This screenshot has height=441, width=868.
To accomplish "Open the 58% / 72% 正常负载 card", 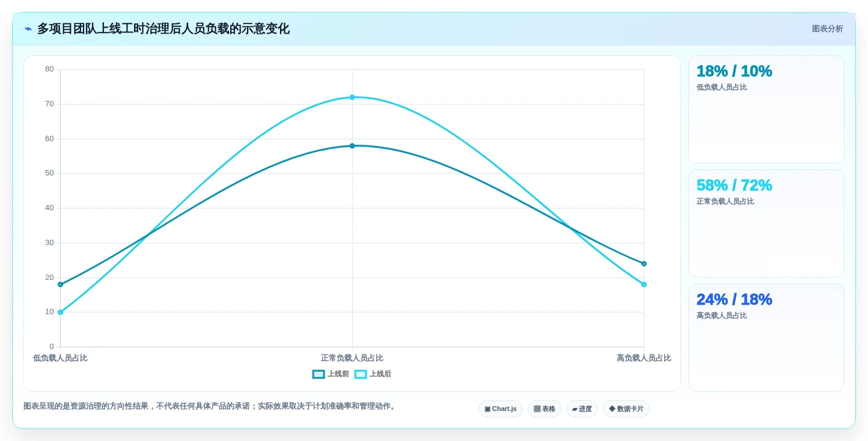I will [x=766, y=224].
